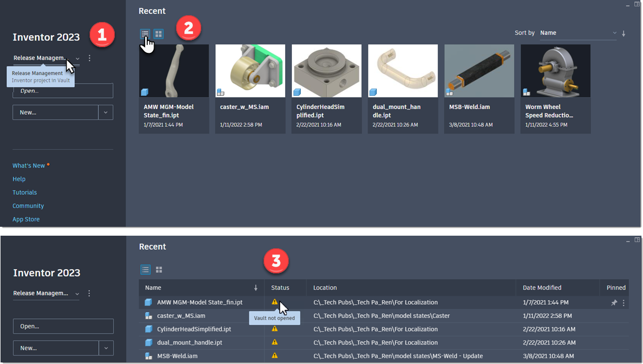This screenshot has width=643, height=364.
Task: Switch to list view in the thumbnail screen
Action: (145, 34)
